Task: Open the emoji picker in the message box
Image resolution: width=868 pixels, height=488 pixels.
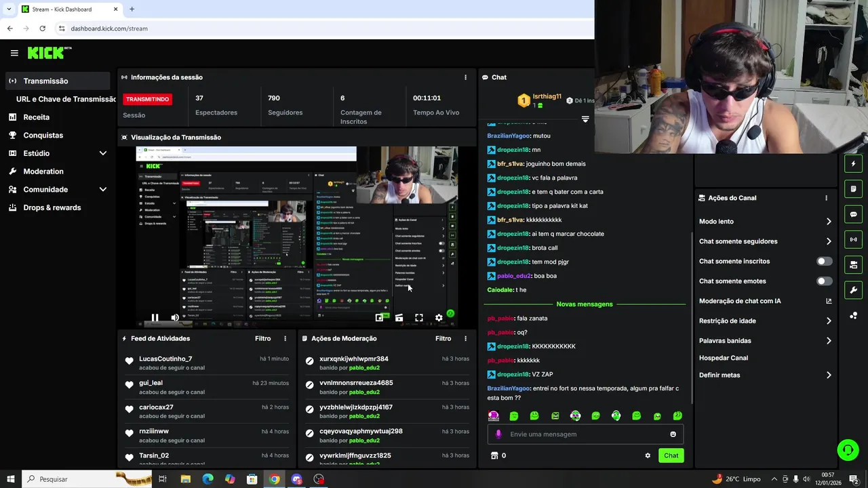Action: (673, 434)
